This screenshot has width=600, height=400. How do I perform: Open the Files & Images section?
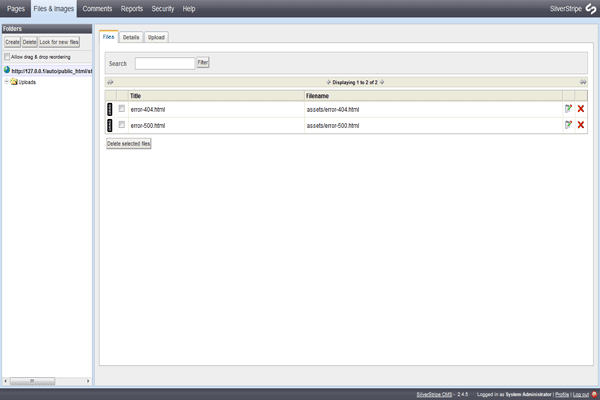54,9
